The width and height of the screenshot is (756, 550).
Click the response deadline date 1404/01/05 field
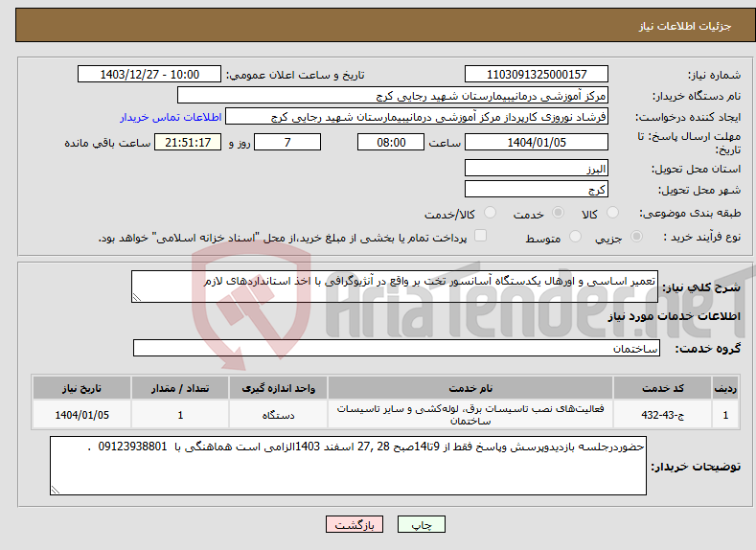coord(537,142)
